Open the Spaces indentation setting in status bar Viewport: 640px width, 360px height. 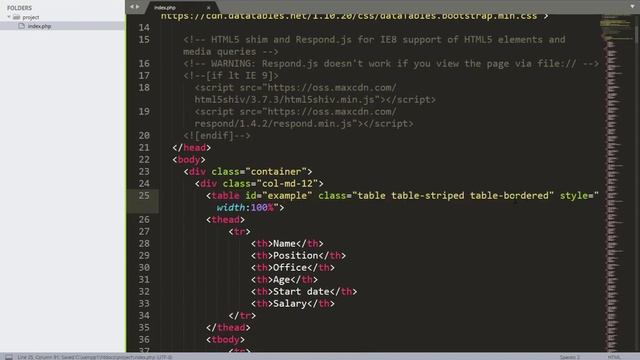(x=569, y=357)
